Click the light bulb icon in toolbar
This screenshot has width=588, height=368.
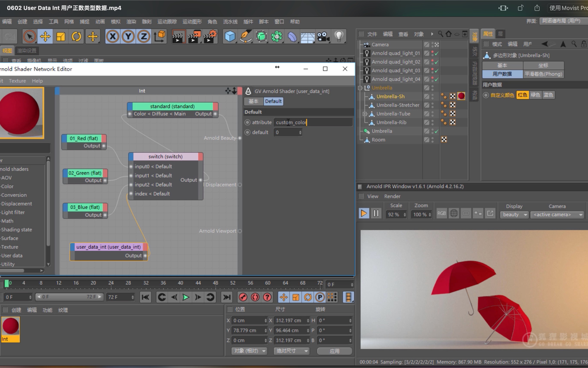coord(339,37)
